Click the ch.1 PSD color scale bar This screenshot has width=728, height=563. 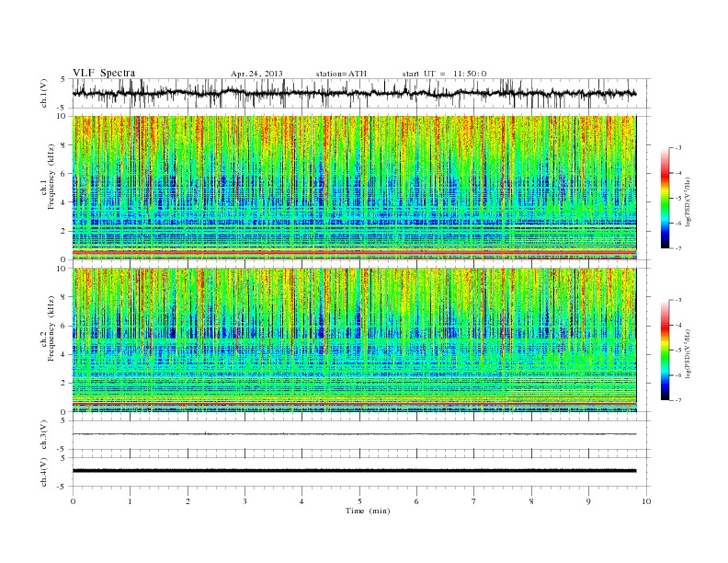coord(665,198)
